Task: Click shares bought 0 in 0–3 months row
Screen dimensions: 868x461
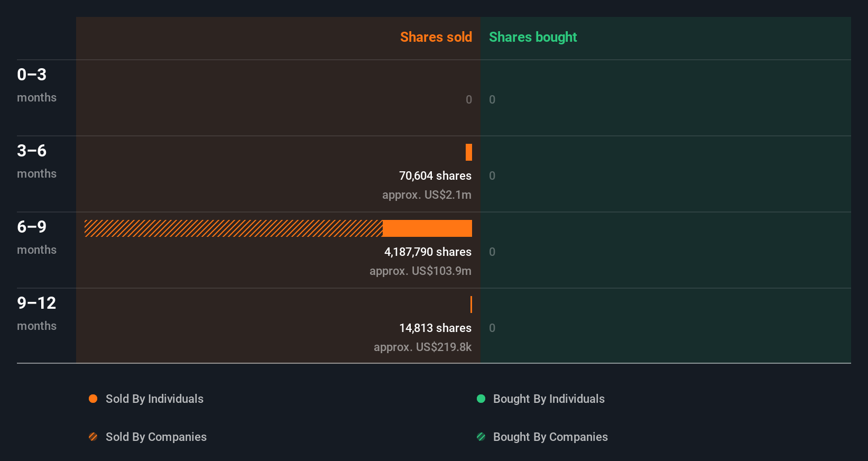Action: click(492, 99)
